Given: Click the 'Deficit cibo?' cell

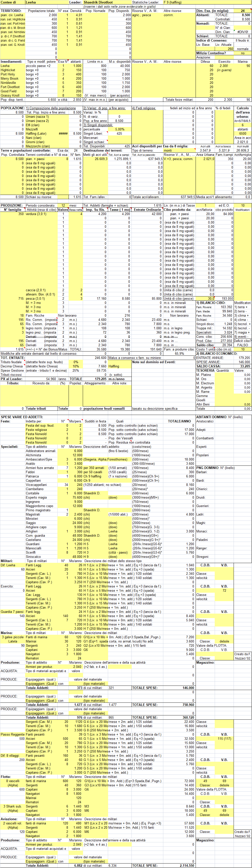Looking at the screenshot, I should tap(243, 341).
